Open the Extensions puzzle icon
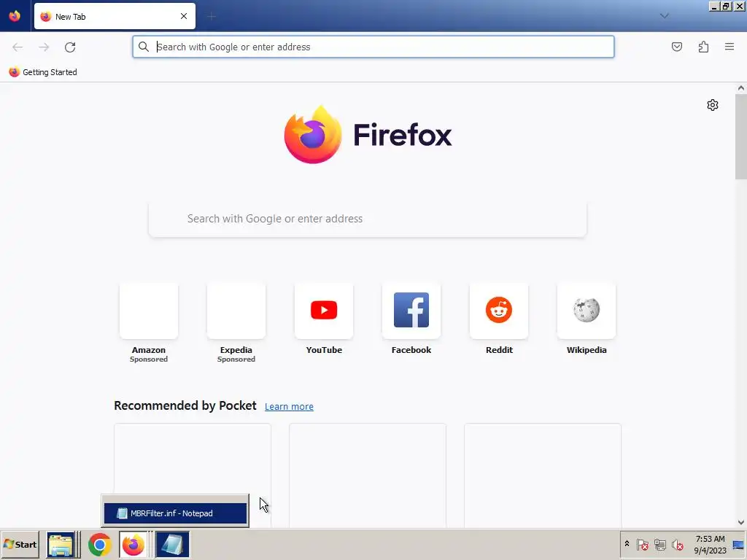This screenshot has height=560, width=747. click(703, 47)
